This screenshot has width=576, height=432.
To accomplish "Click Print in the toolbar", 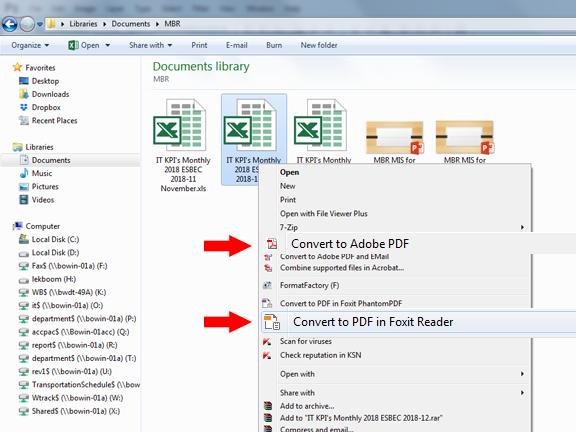I will coord(199,45).
